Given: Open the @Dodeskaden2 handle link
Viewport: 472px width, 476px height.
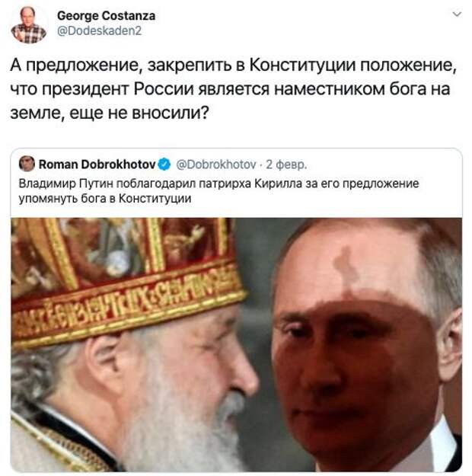Looking at the screenshot, I should tap(99, 31).
